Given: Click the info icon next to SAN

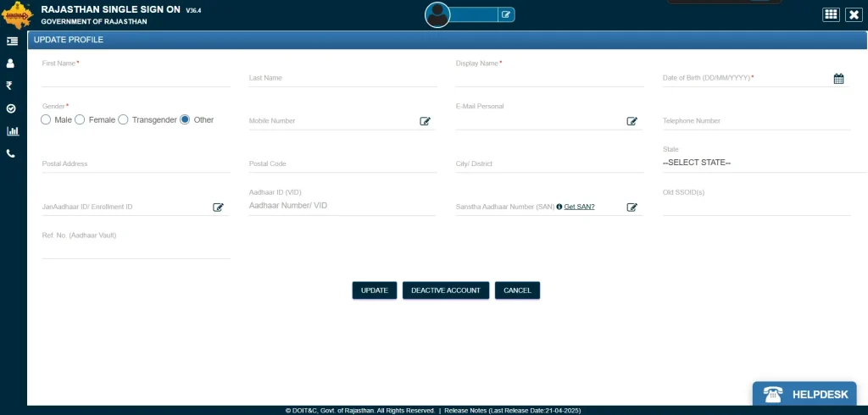Looking at the screenshot, I should (x=559, y=207).
